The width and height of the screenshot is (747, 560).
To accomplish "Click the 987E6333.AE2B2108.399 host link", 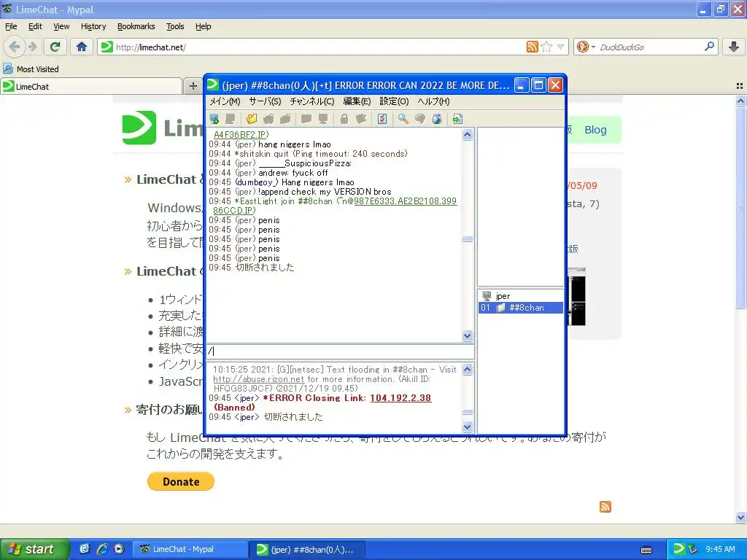I will pos(406,201).
